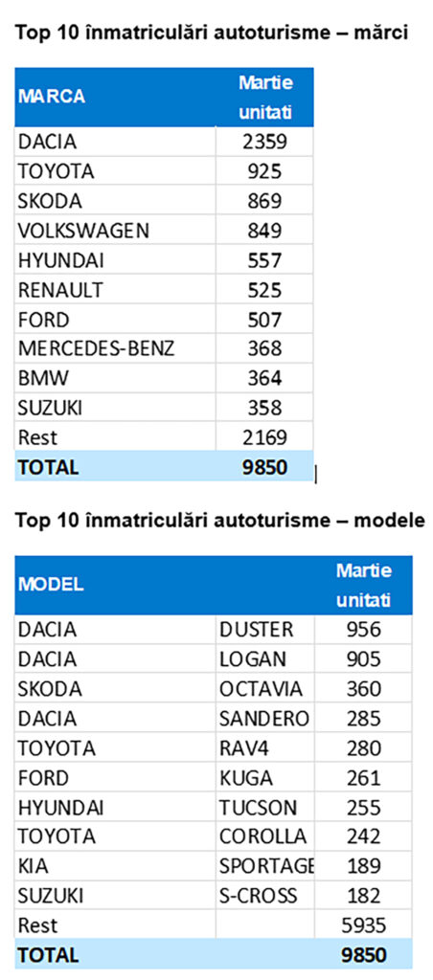Click the 2359 units cell

pyautogui.click(x=264, y=142)
